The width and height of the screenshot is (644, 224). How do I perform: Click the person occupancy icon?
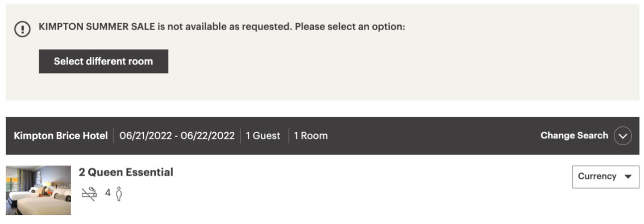(x=119, y=194)
